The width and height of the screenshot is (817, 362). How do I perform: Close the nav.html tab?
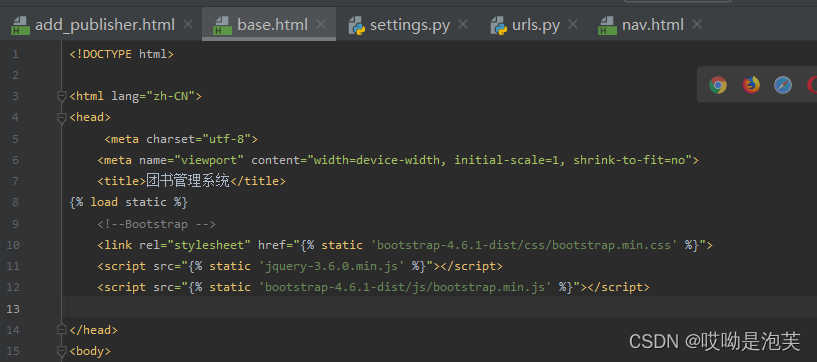(x=697, y=24)
